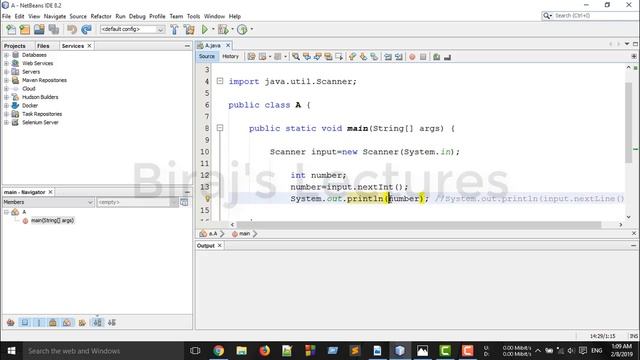Click the New Project toolbar icon

click(25, 29)
